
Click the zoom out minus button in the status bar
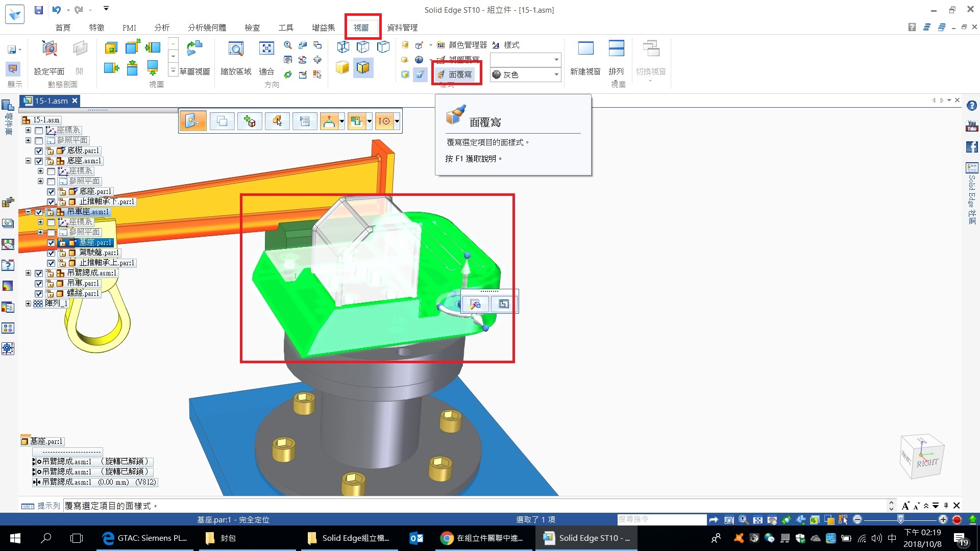857,519
